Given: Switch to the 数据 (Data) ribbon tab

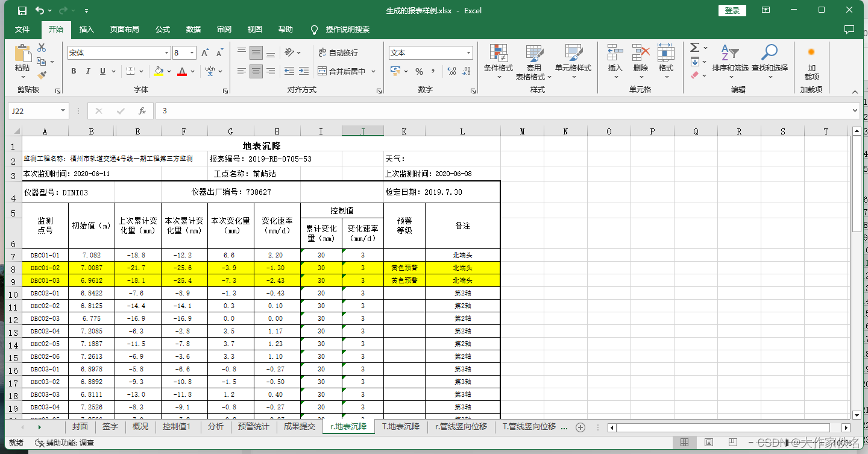Looking at the screenshot, I should (193, 30).
